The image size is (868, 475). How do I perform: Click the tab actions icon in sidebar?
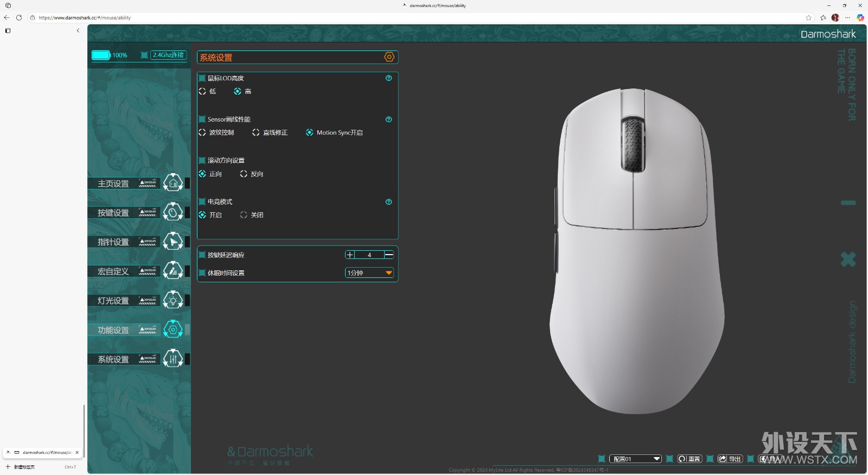8,30
